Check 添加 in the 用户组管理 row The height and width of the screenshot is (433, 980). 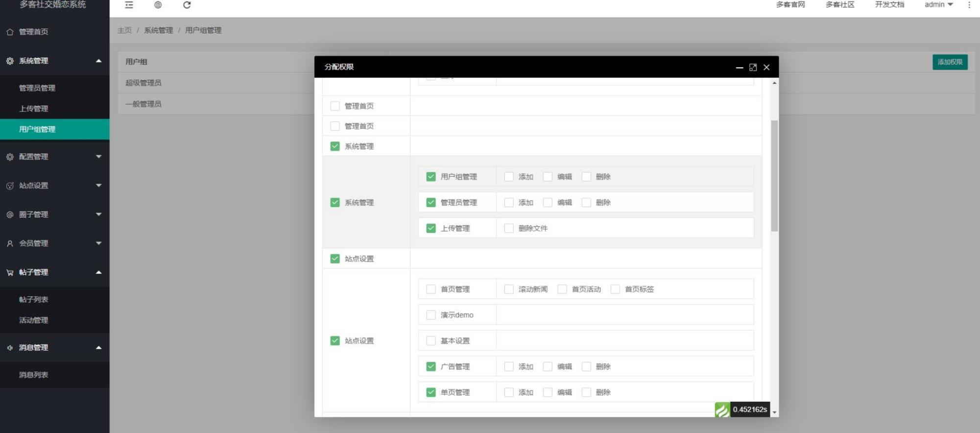(509, 176)
